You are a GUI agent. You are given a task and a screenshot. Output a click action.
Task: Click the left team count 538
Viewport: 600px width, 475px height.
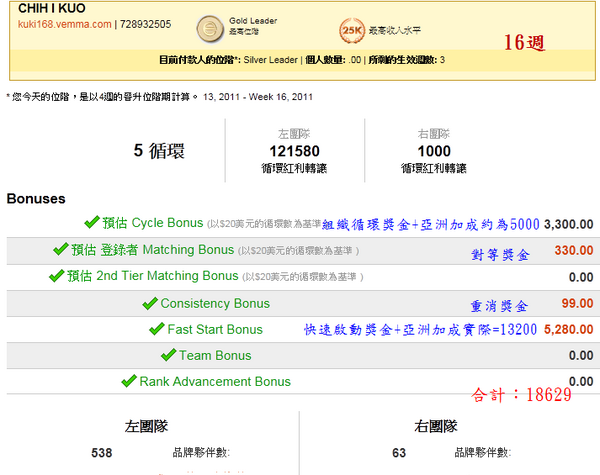(x=101, y=453)
